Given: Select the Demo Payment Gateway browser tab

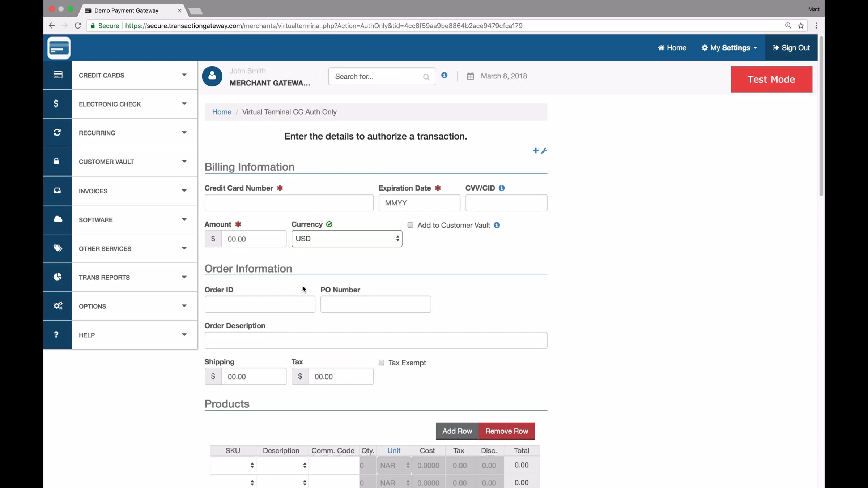Looking at the screenshot, I should coord(132,10).
